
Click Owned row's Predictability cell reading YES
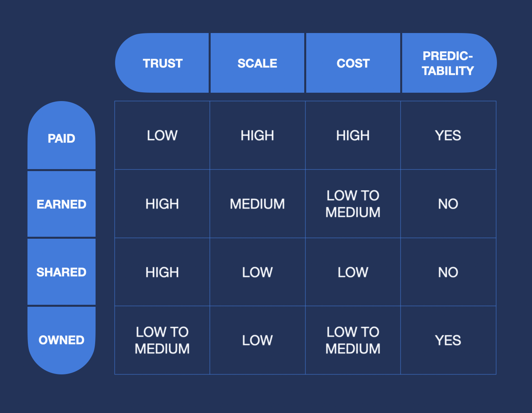pos(448,340)
